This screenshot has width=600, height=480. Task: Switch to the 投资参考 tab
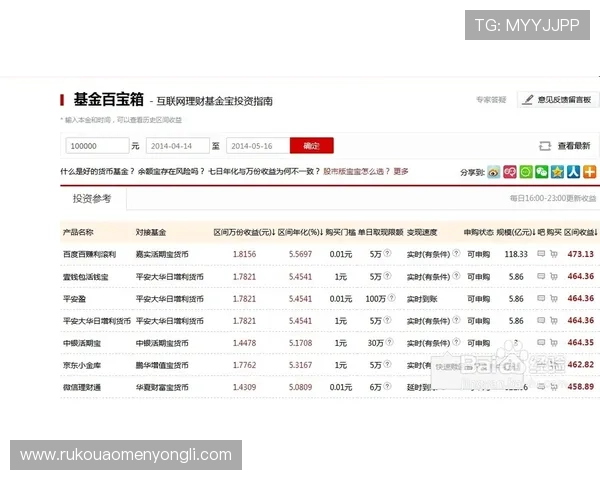point(93,199)
